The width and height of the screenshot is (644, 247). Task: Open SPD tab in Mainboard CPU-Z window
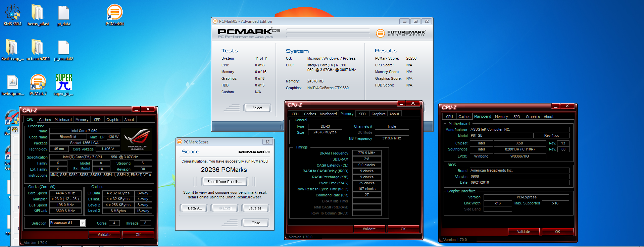[x=517, y=117]
